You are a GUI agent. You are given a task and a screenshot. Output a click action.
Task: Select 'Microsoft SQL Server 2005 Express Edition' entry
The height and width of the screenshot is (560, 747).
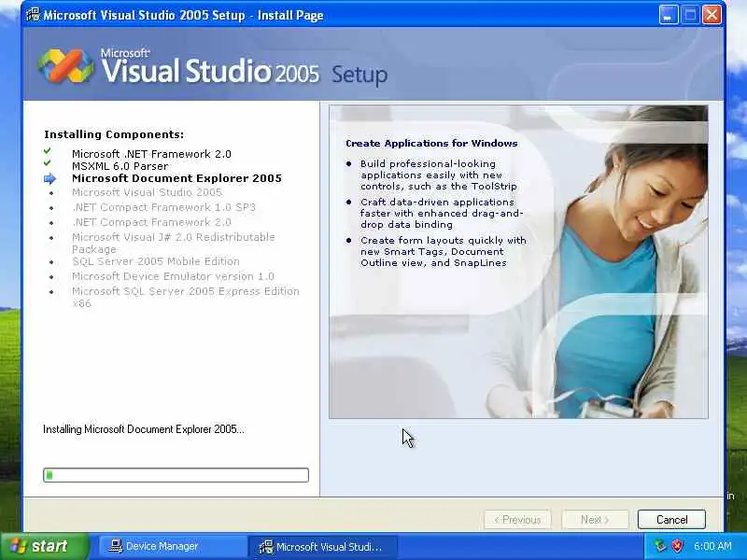(186, 297)
